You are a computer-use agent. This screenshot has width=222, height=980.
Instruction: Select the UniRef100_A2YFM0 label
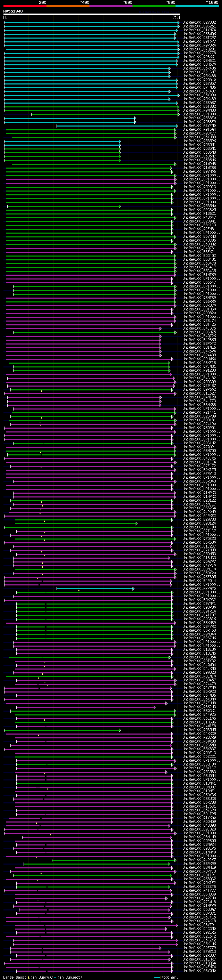pyautogui.click(x=199, y=125)
